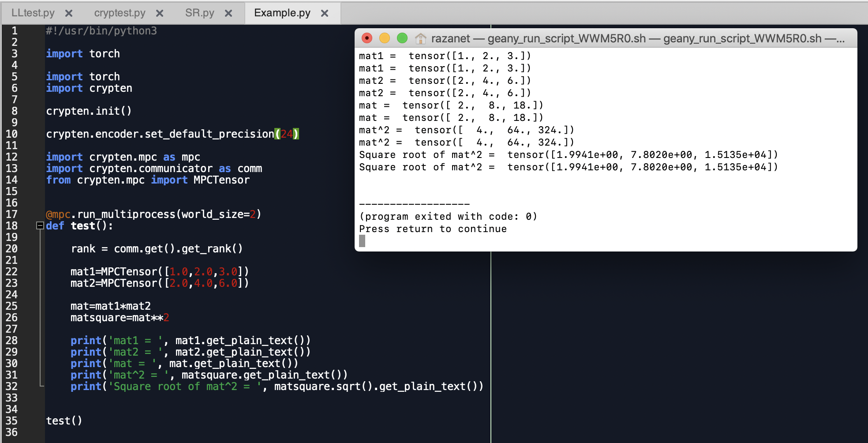Close the cryptest.py tab with its X icon
This screenshot has height=443, width=868.
tap(159, 13)
